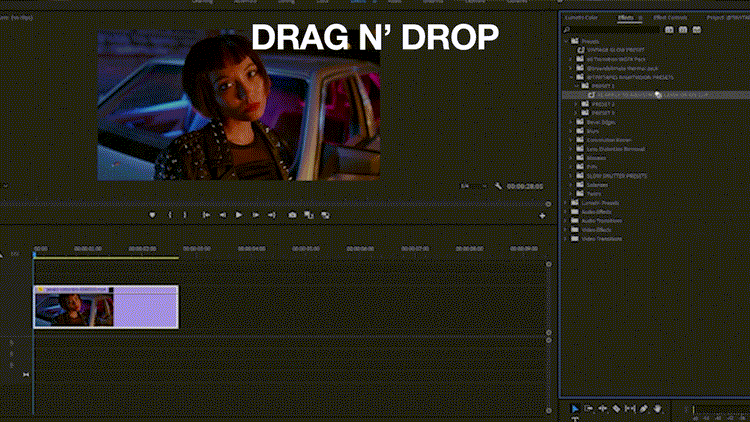750x422 pixels.
Task: Select the Convolution Kernel folder
Action: (609, 140)
